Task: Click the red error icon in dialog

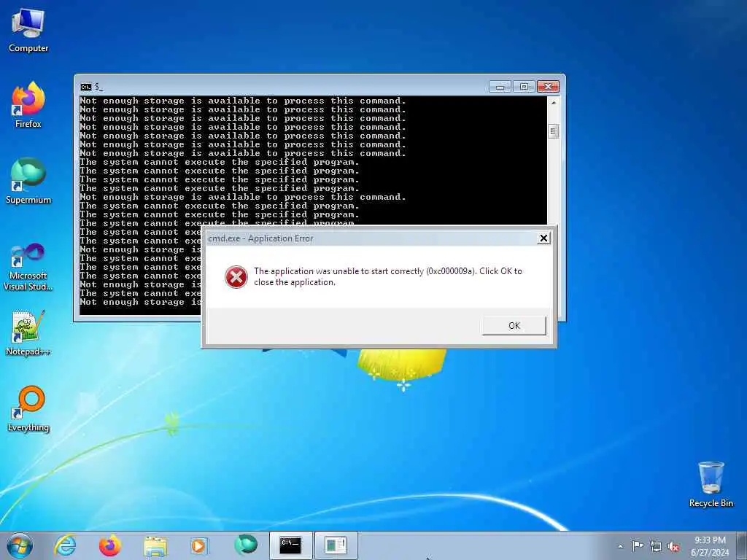Action: (236, 276)
